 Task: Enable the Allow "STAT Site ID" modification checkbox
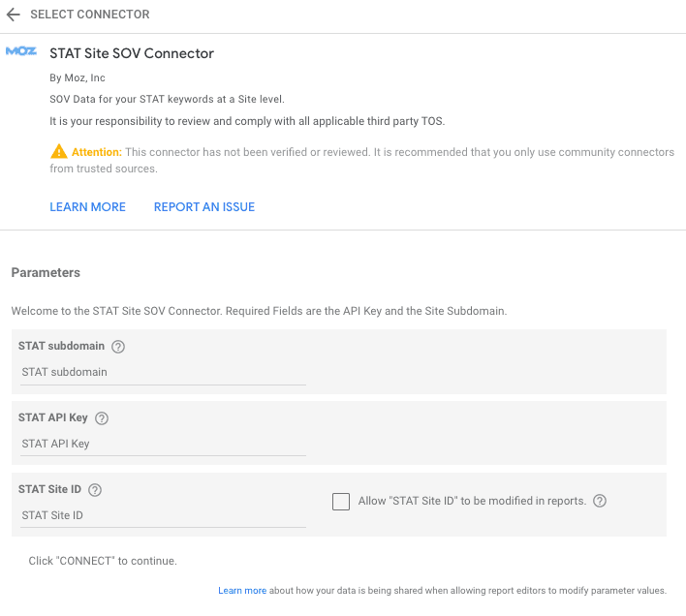(x=341, y=502)
